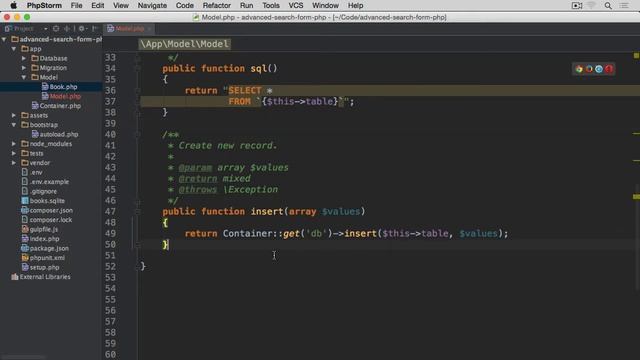Open in Chrome browser icon
Image resolution: width=640 pixels, height=360 pixels.
[579, 69]
